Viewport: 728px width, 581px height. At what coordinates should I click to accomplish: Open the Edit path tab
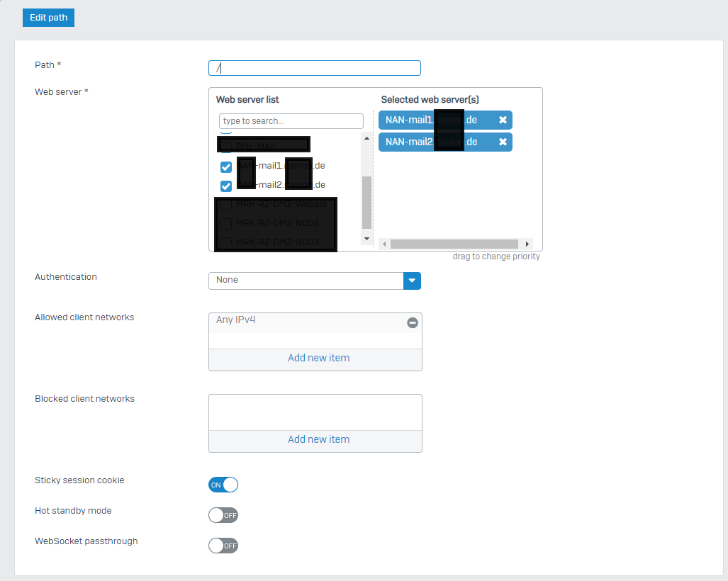(x=49, y=18)
